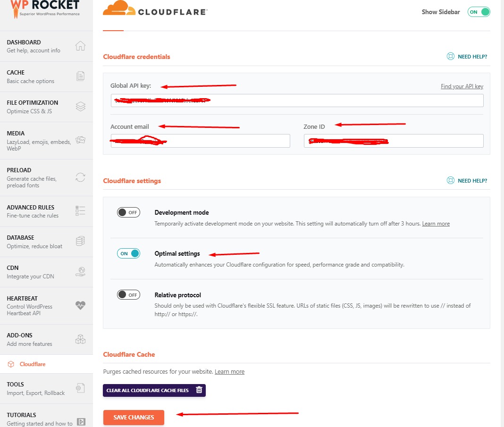
Task: Click the Dashboard home icon
Action: click(80, 46)
